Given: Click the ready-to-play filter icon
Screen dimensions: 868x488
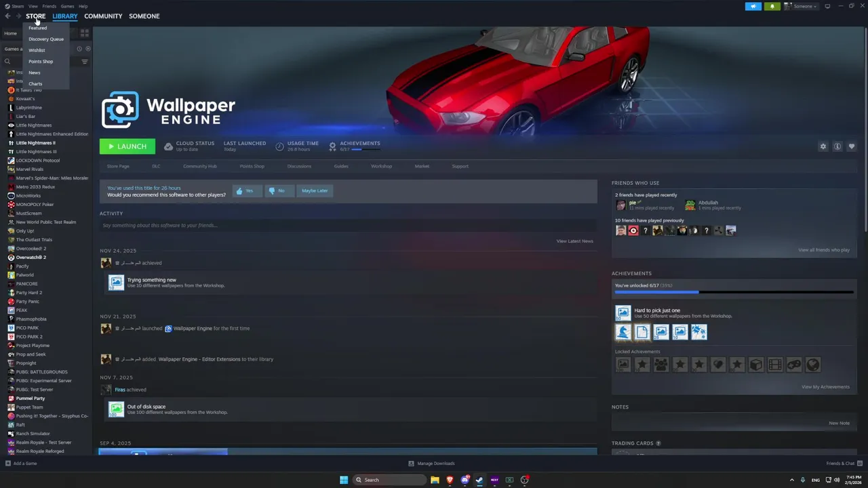Looking at the screenshot, I should [x=88, y=49].
